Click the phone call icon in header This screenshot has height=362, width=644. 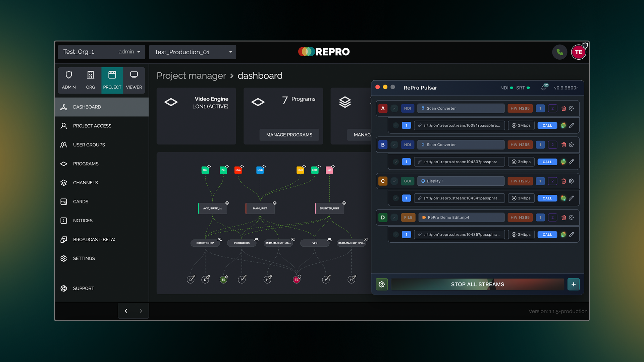[x=559, y=52]
